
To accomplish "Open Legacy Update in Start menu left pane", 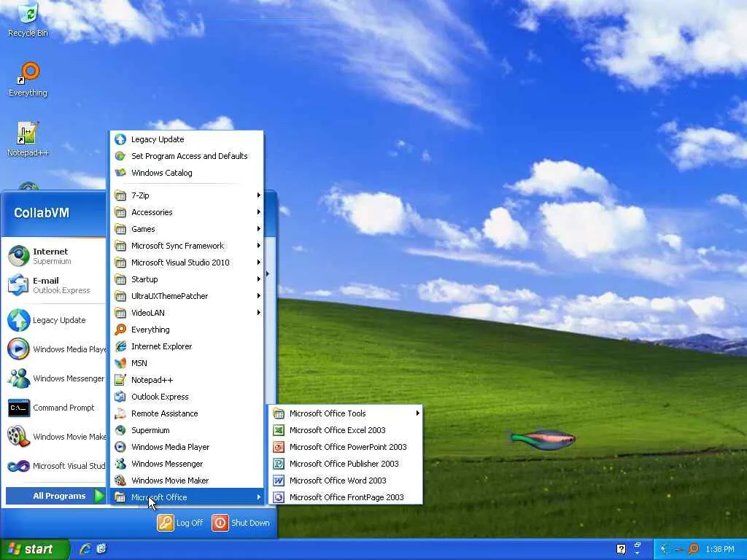I will tap(55, 320).
